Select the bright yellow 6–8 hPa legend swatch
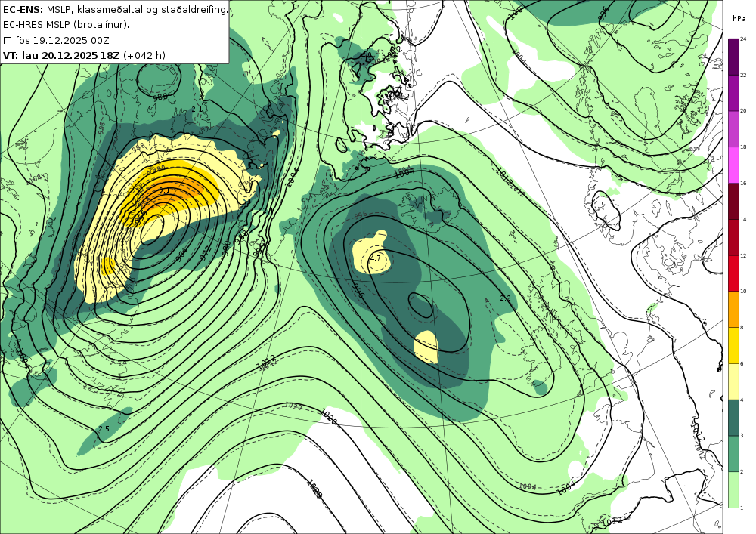756x534 pixels. [x=734, y=345]
